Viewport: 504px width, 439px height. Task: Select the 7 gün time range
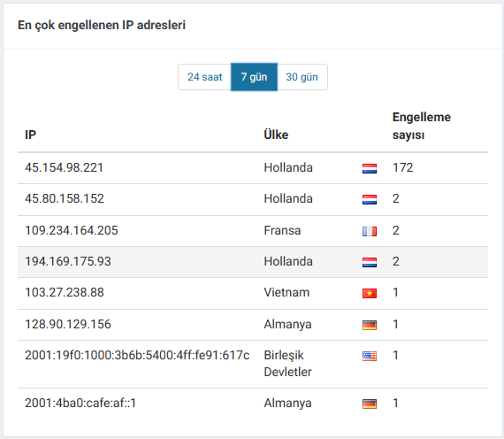point(255,77)
